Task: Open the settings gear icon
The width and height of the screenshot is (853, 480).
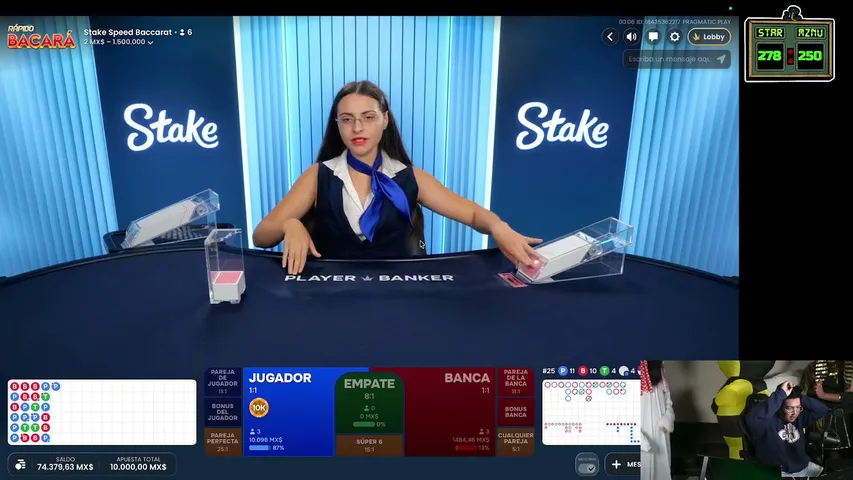Action: (x=675, y=36)
